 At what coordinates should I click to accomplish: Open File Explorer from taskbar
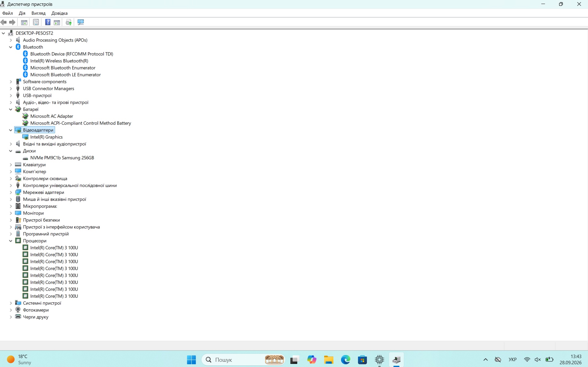coord(328,360)
